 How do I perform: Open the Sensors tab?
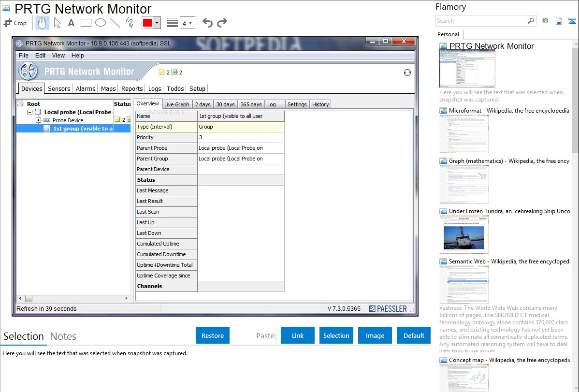pyautogui.click(x=58, y=88)
